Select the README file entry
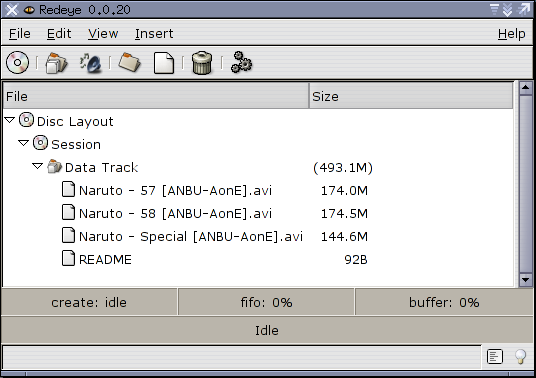The width and height of the screenshot is (536, 378). (105, 259)
